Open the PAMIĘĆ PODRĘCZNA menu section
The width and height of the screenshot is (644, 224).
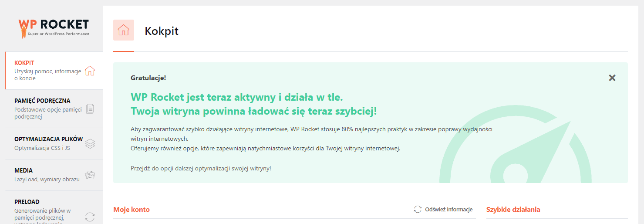42,101
